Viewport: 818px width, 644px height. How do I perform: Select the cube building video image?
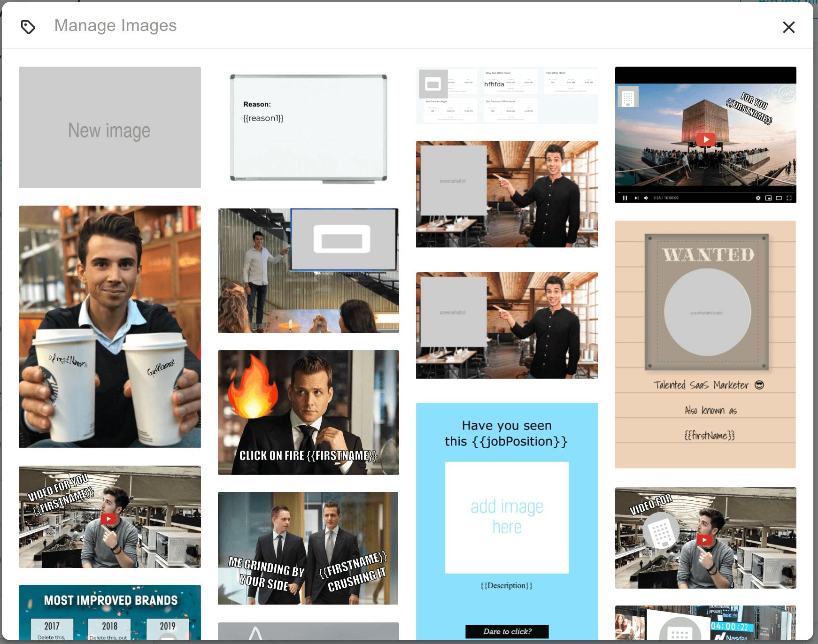706,135
